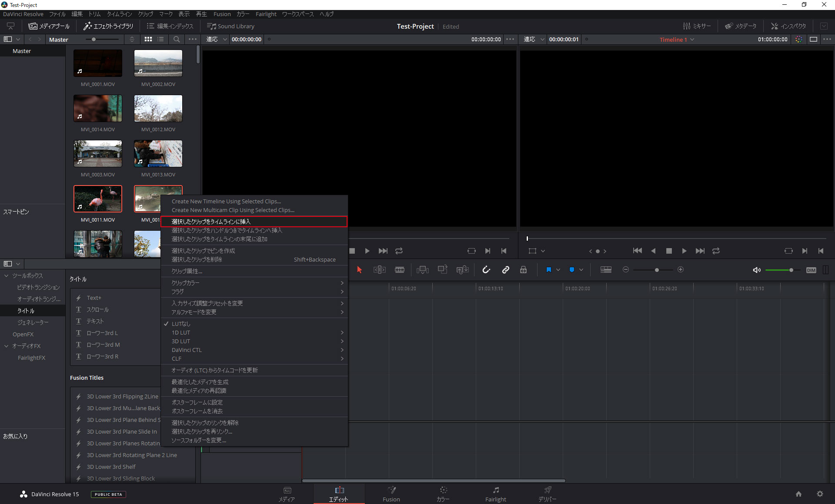
Task: Click the Effects Library button
Action: click(x=108, y=26)
